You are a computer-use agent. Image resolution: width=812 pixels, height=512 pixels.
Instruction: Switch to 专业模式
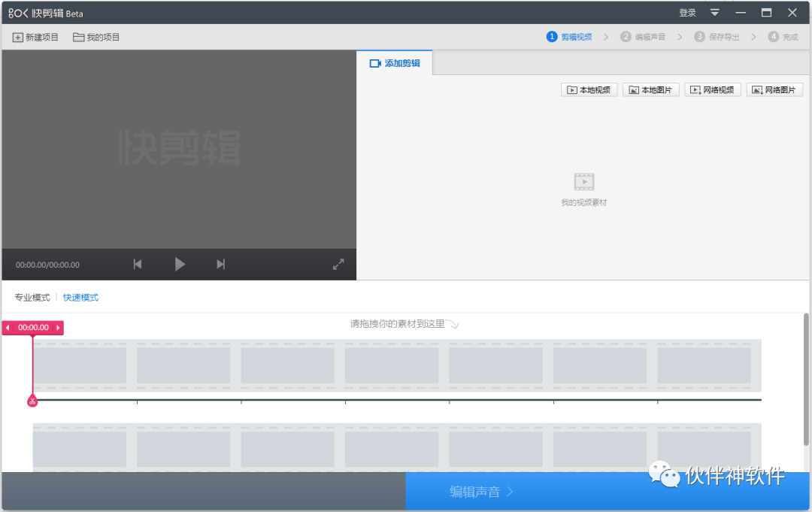(32, 298)
